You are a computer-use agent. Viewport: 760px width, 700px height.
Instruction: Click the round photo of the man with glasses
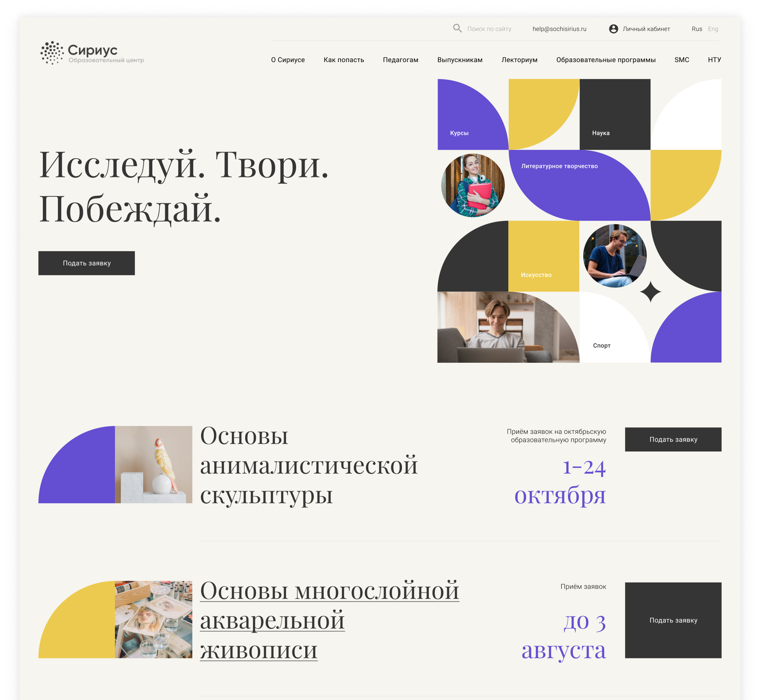click(x=615, y=256)
